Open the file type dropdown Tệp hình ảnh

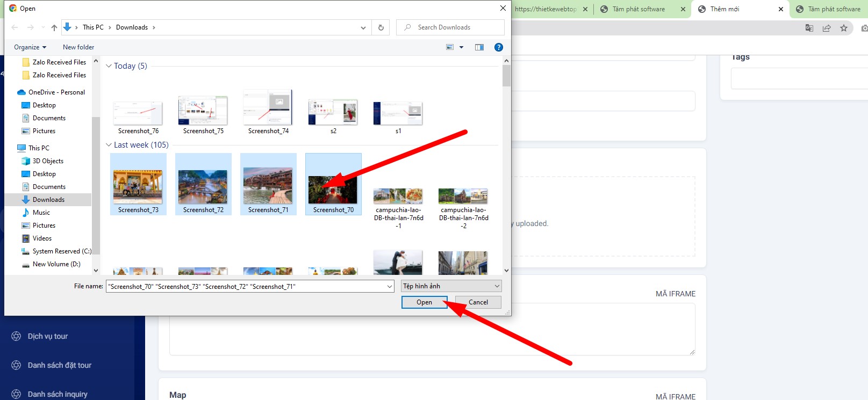(451, 286)
